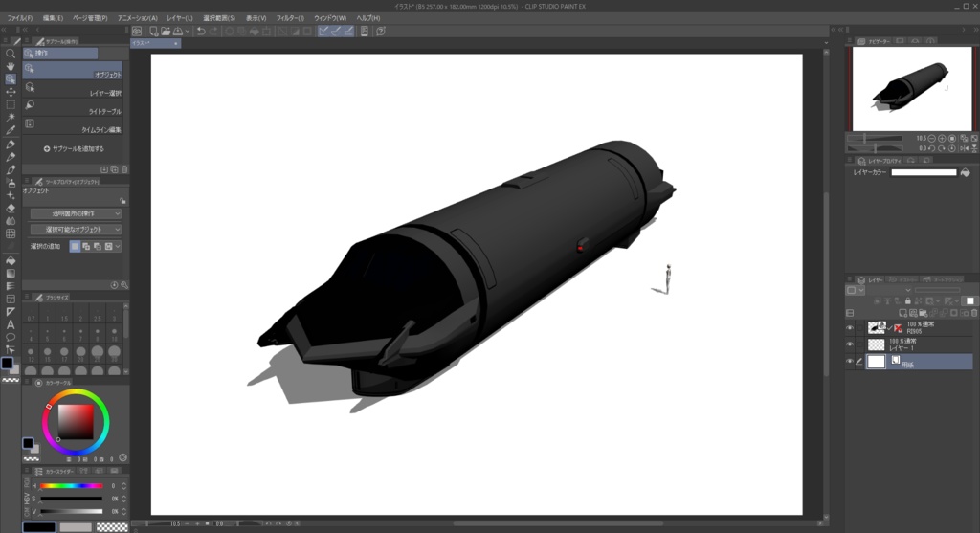Select the Operation object tool

11,79
